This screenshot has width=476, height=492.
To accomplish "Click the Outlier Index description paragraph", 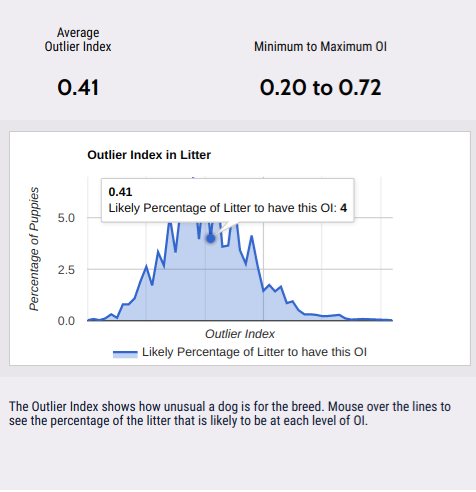I will pyautogui.click(x=230, y=413).
